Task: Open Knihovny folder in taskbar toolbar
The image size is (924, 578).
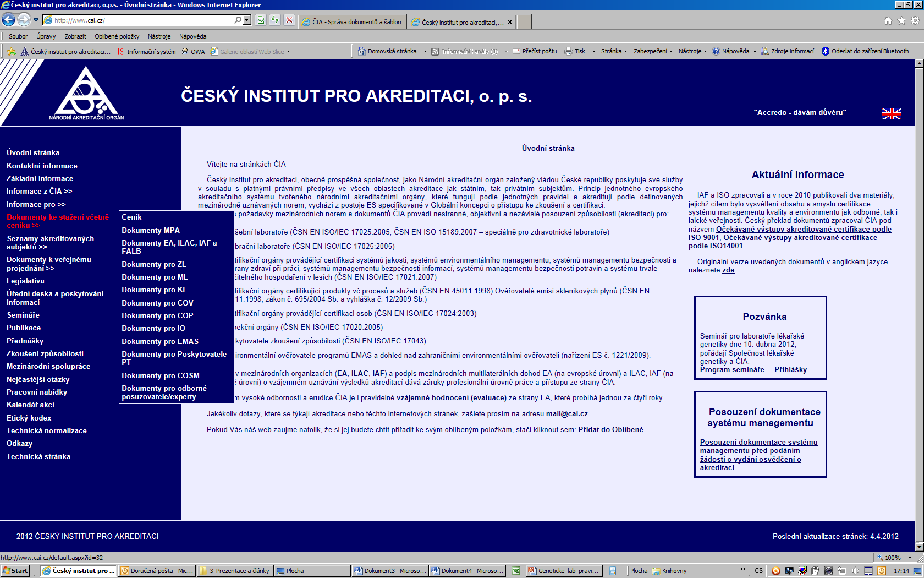Action: click(x=669, y=571)
